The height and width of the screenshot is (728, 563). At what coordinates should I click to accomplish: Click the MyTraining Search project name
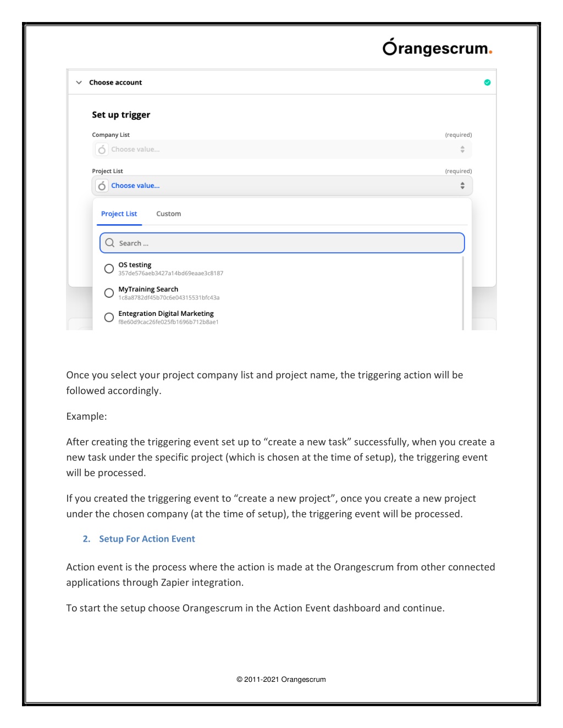click(x=148, y=289)
